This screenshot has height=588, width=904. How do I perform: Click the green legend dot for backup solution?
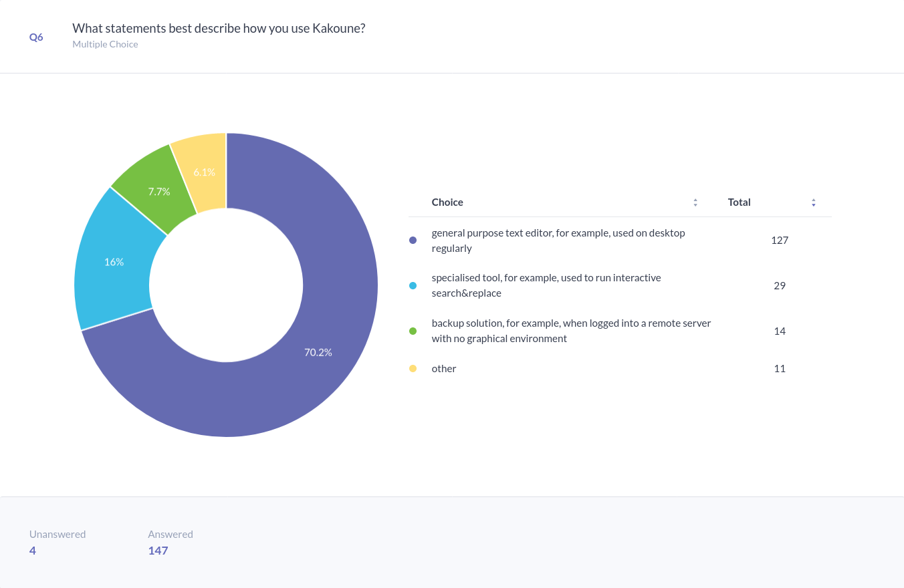(413, 331)
